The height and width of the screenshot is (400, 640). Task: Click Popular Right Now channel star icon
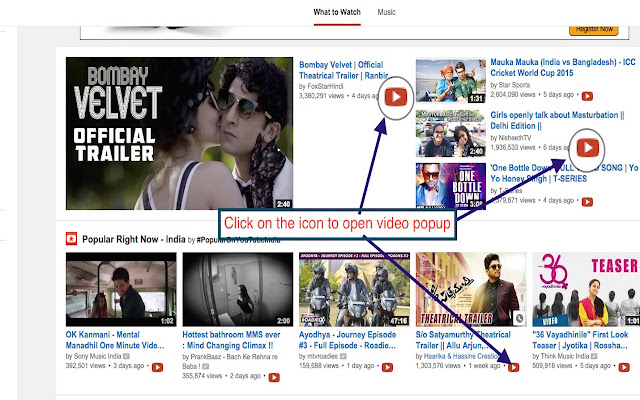71,239
